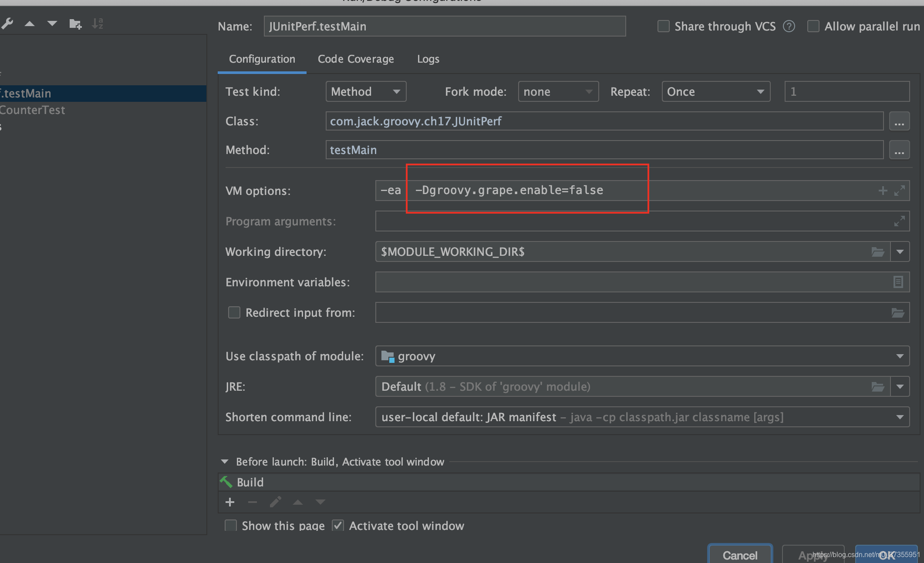924x563 pixels.
Task: Click the Cancel button
Action: click(x=740, y=555)
